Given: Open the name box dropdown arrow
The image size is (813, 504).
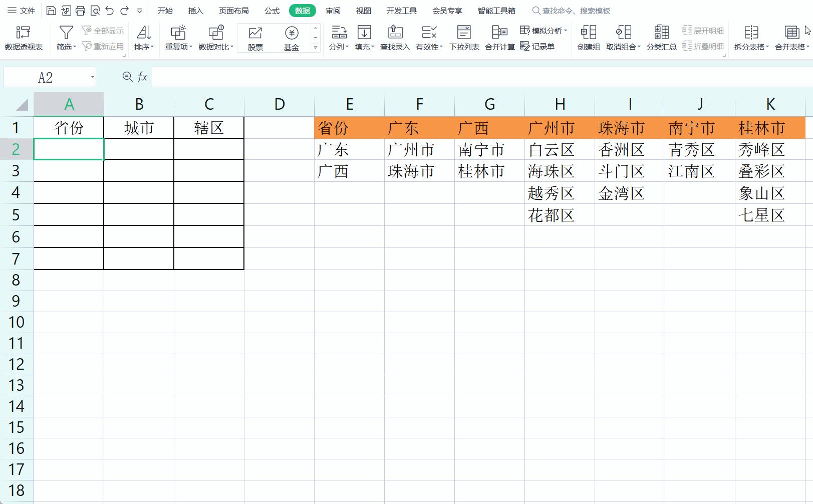Looking at the screenshot, I should click(93, 77).
